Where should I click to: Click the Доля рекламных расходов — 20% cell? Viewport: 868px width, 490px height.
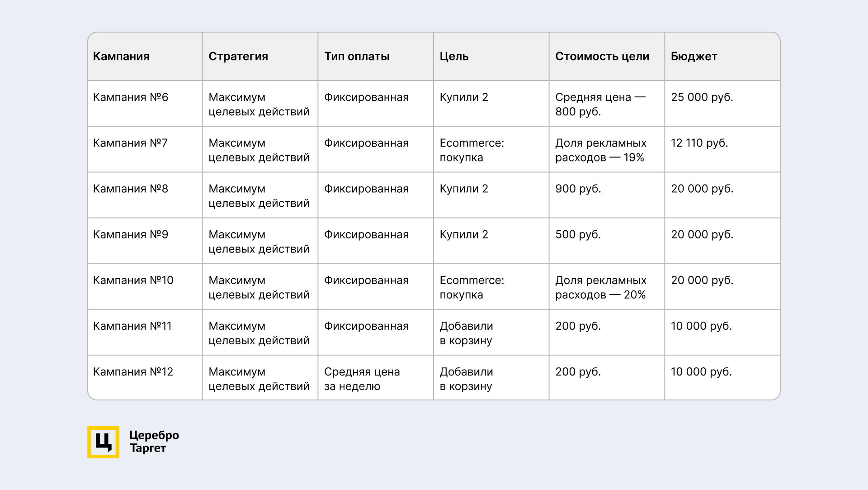click(601, 287)
